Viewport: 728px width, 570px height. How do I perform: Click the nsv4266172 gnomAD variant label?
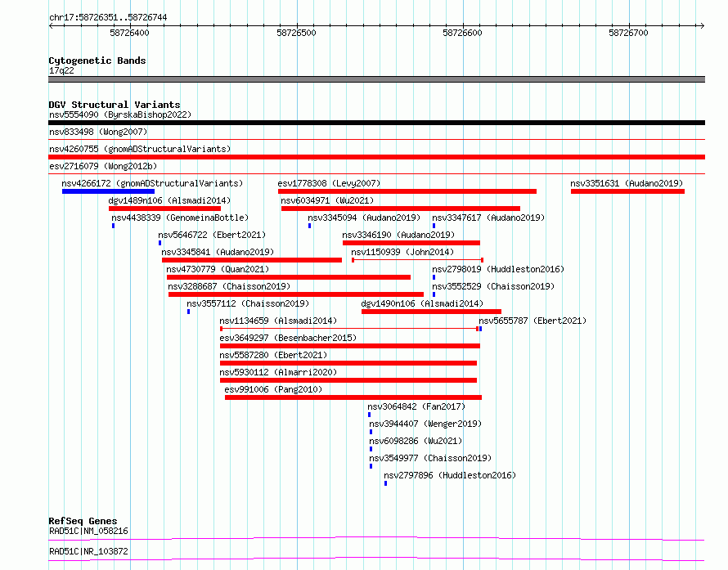pyautogui.click(x=152, y=183)
